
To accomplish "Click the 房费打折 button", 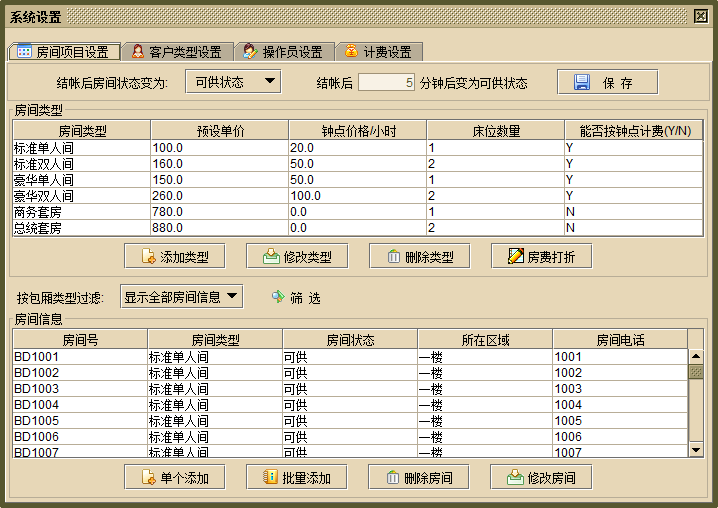I will tap(542, 256).
